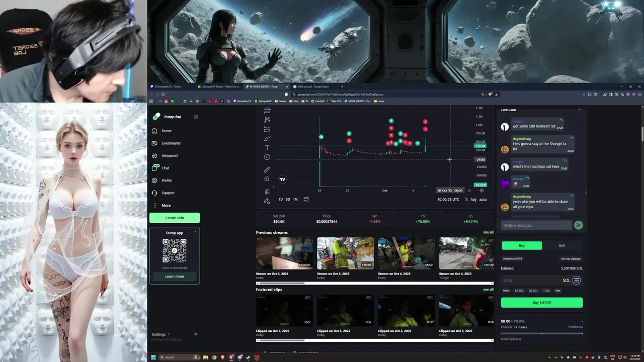Switch to the Google Search tab
The height and width of the screenshot is (362, 644).
point(313,86)
